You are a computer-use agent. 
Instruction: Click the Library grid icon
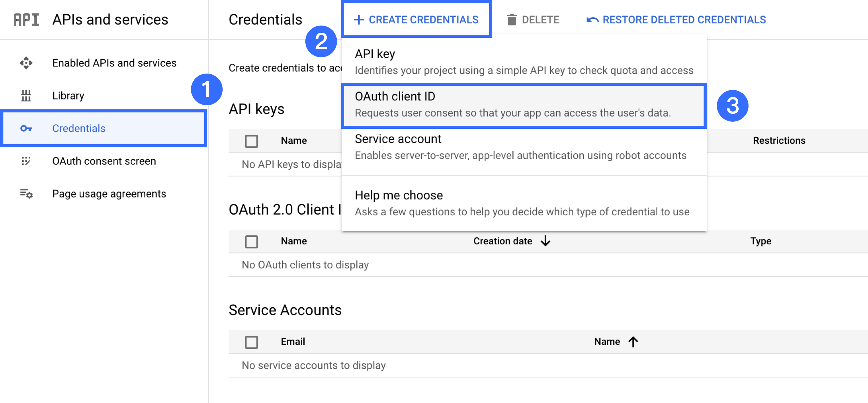(26, 96)
